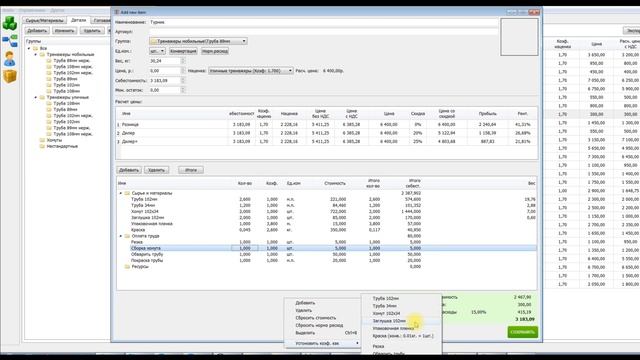Click Норм.расход button
640x360 pixels.
click(215, 51)
